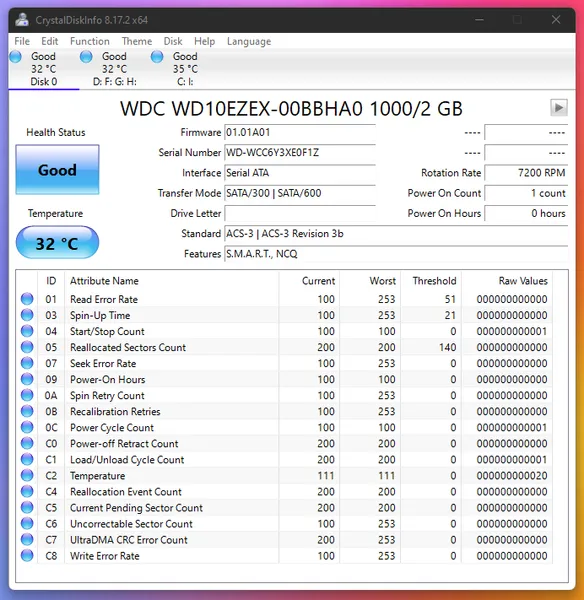Open the Theme menu
This screenshot has height=600, width=584.
[x=137, y=41]
